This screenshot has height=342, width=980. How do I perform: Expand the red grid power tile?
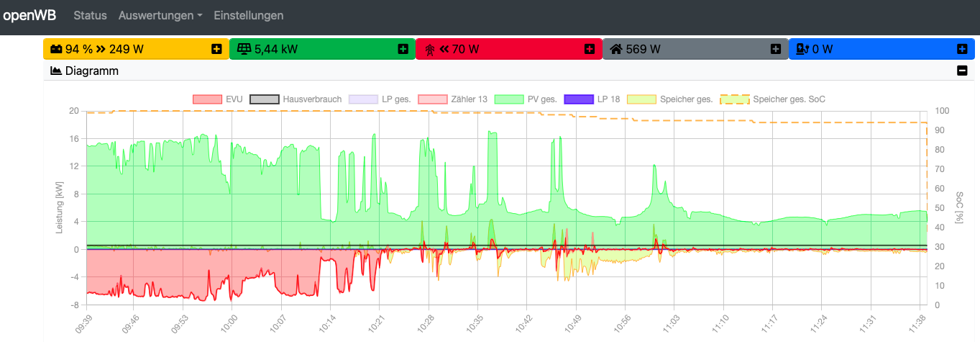589,49
